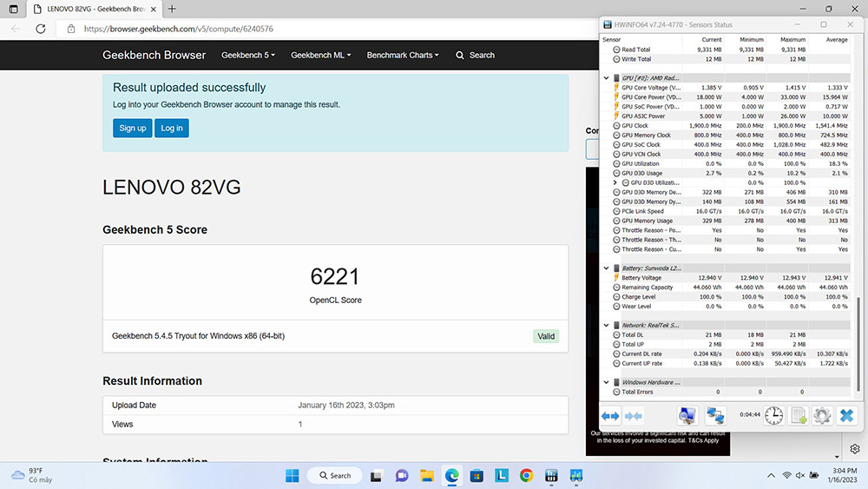Click Charge Level sensor circle icon
Screen dimensions: 868x489
click(x=616, y=297)
